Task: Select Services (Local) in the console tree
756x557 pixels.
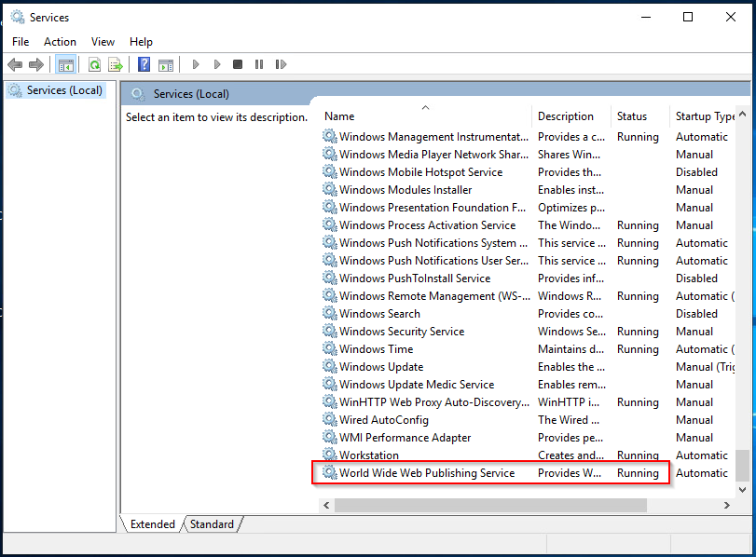Action: click(x=64, y=90)
